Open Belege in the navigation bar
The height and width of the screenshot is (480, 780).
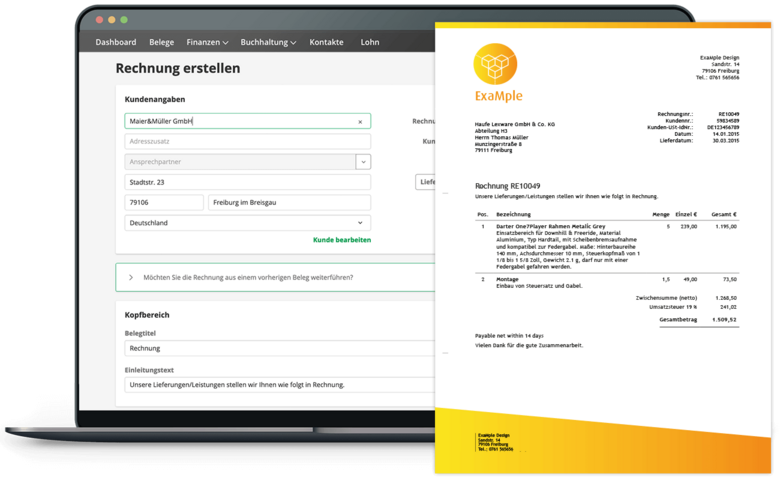[x=161, y=43]
